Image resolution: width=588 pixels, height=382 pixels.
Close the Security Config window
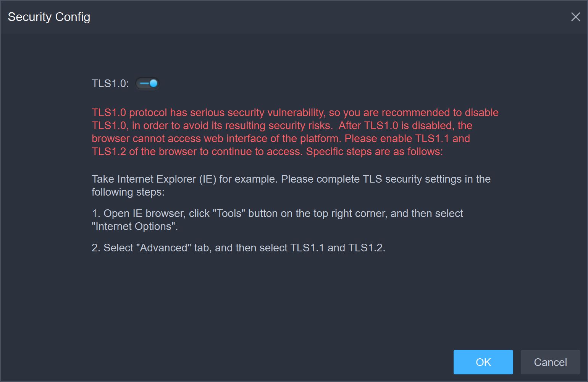(575, 17)
